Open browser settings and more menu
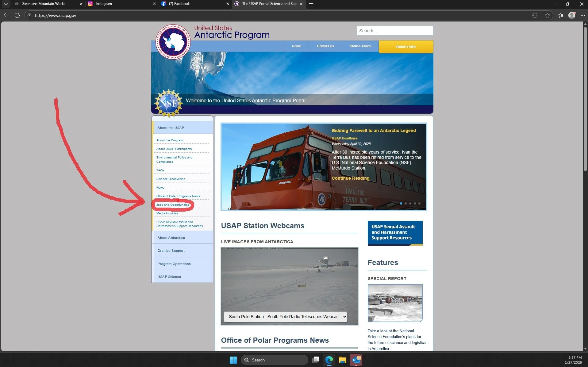 582,15
